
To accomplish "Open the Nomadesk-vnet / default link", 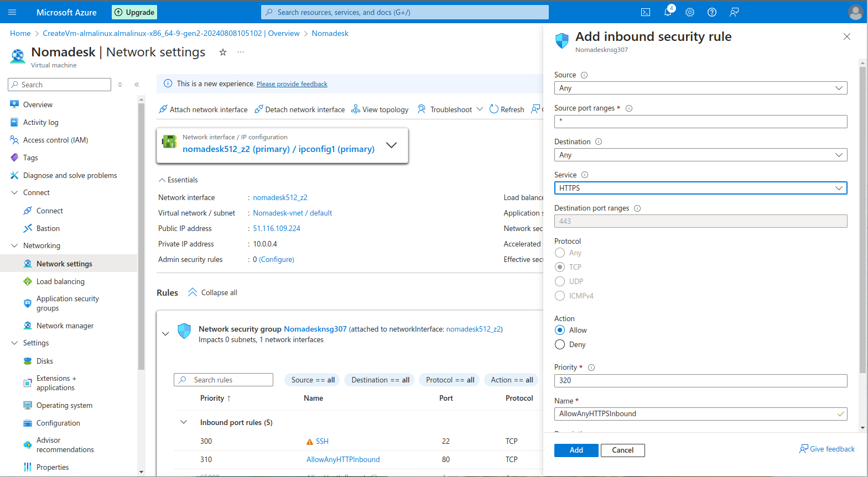I will pyautogui.click(x=293, y=213).
